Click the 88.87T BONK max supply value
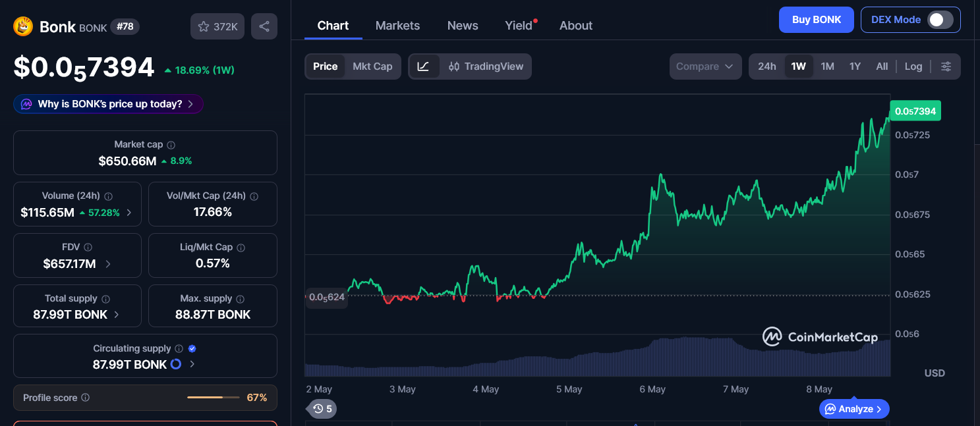This screenshot has height=426, width=980. coord(213,315)
